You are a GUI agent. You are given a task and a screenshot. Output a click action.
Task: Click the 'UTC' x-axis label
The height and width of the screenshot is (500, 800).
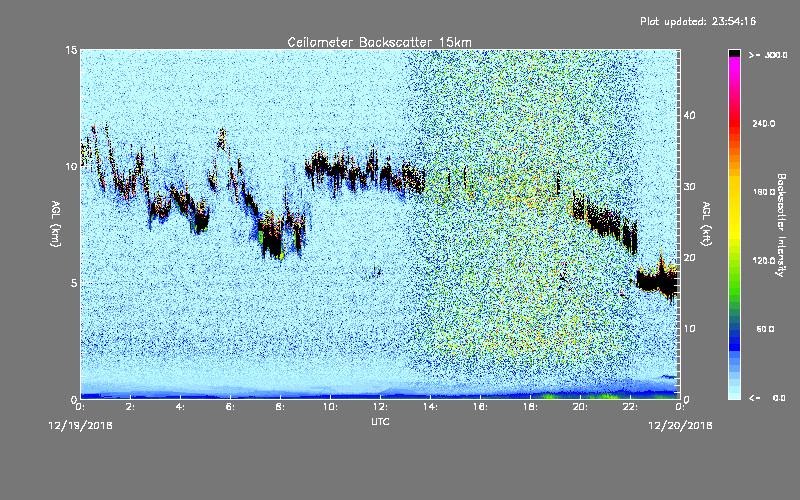point(380,421)
